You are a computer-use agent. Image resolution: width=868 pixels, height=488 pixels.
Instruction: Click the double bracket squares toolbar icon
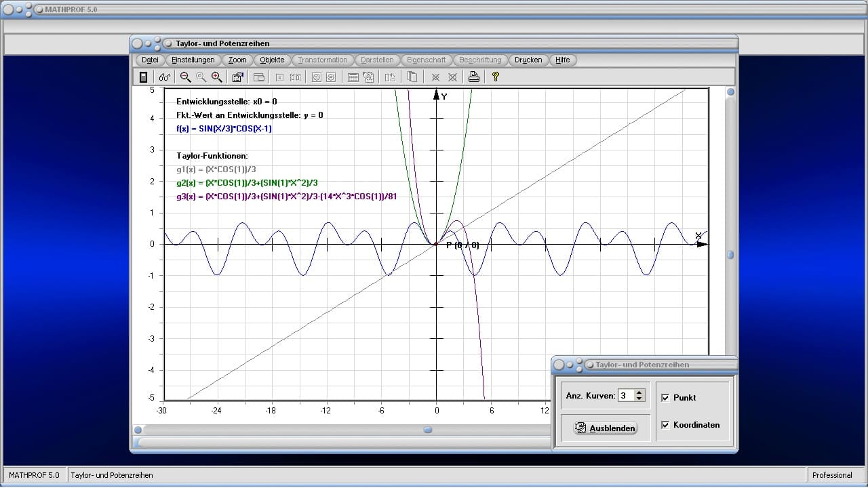point(295,77)
